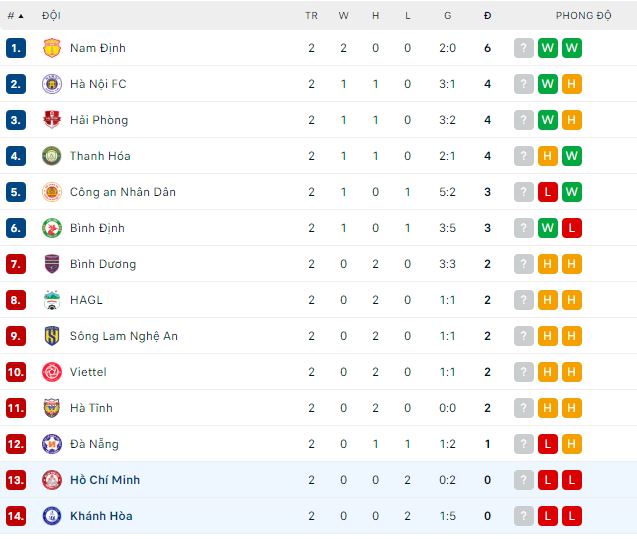Click the Bình Định team logo
637x539 pixels.
pyautogui.click(x=51, y=228)
